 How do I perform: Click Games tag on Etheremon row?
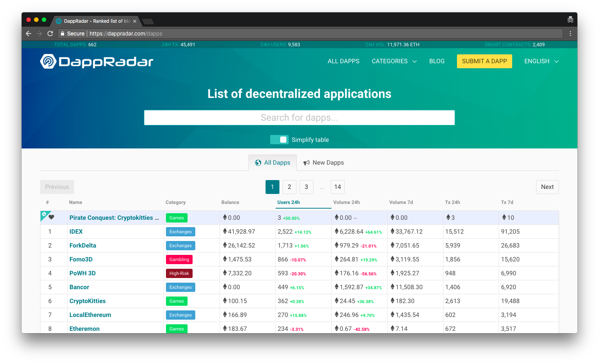click(x=177, y=329)
